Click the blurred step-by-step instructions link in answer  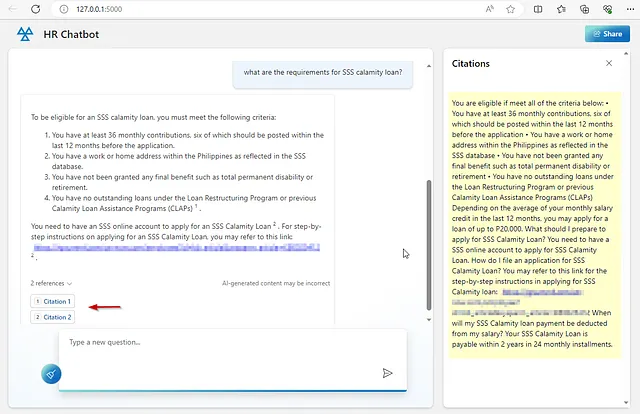point(176,247)
